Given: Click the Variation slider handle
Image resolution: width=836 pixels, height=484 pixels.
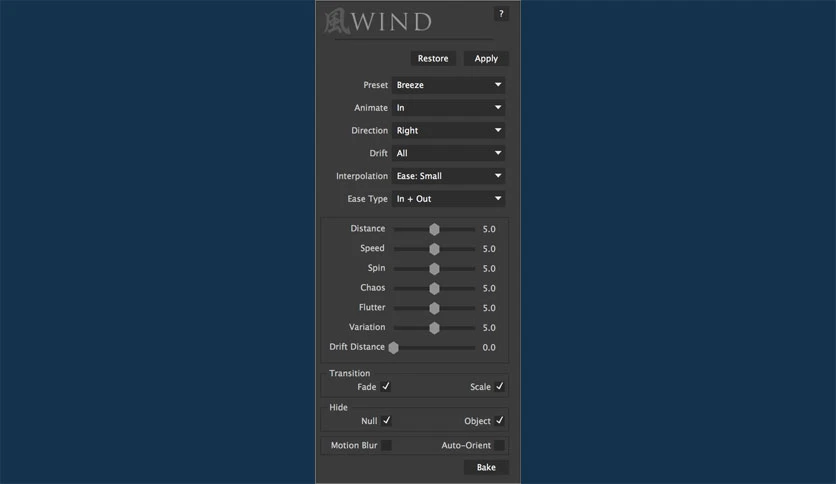Looking at the screenshot, I should [435, 328].
